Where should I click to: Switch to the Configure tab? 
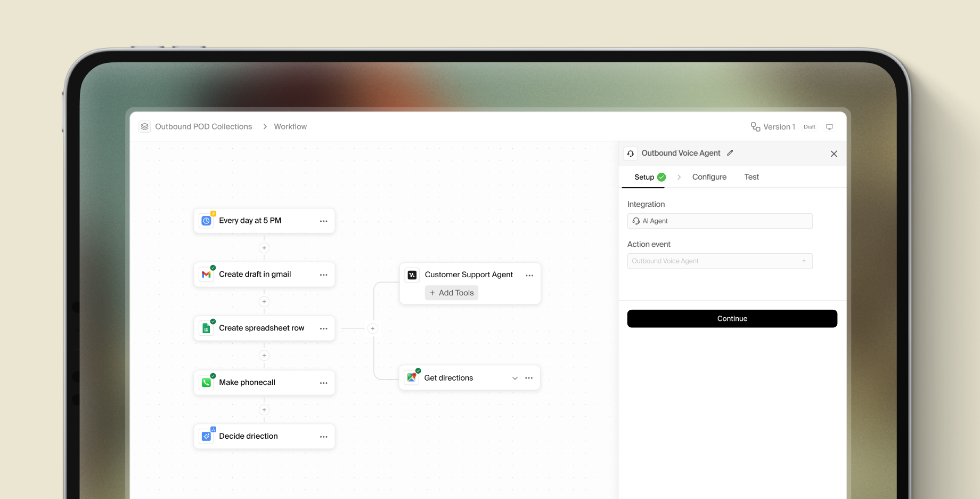709,176
